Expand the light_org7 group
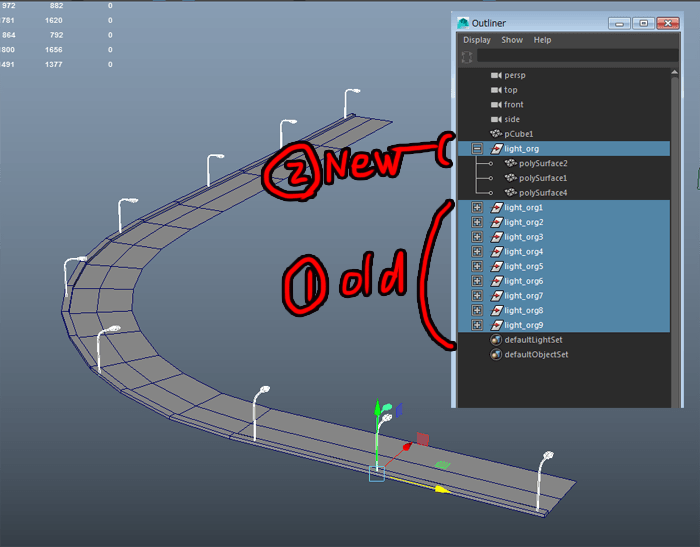 click(x=477, y=296)
